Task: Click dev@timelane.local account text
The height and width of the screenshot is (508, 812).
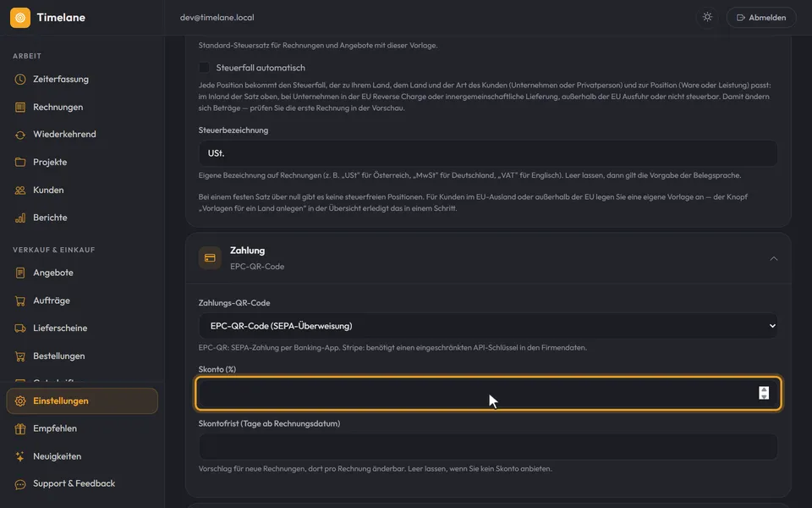Action: pyautogui.click(x=217, y=18)
